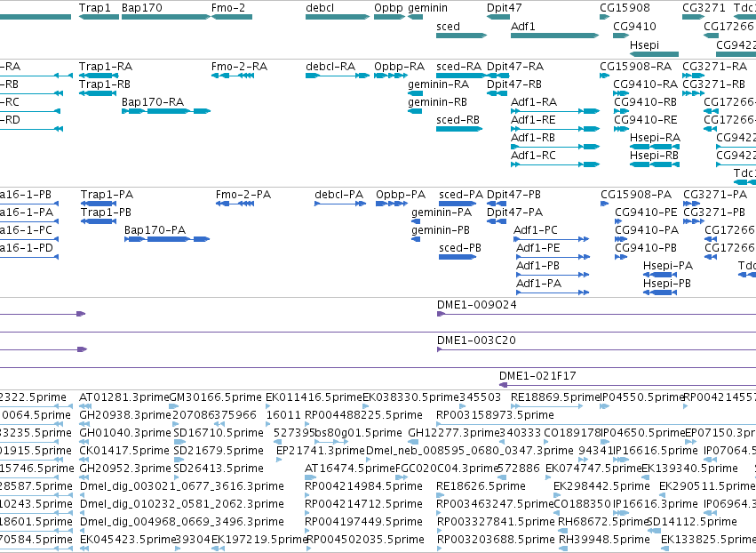Select the sced-RB transcript label
Screen dimensions: 756x553
458,120
